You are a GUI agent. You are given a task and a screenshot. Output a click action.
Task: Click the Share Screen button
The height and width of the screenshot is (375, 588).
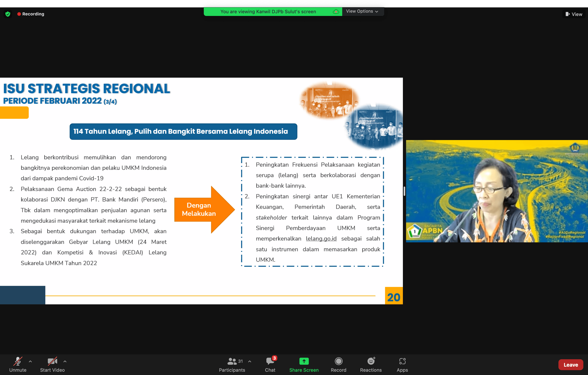click(x=304, y=364)
